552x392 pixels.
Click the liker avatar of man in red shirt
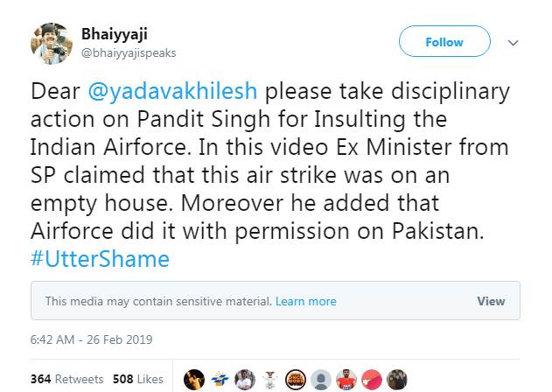tap(346, 379)
